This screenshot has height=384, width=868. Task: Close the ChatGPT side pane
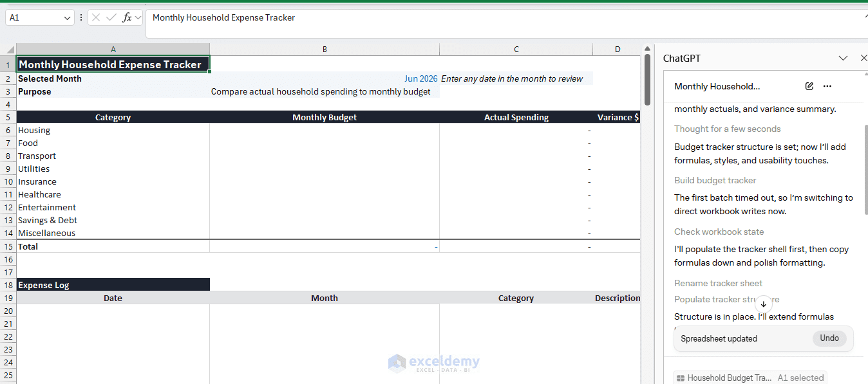coord(863,58)
